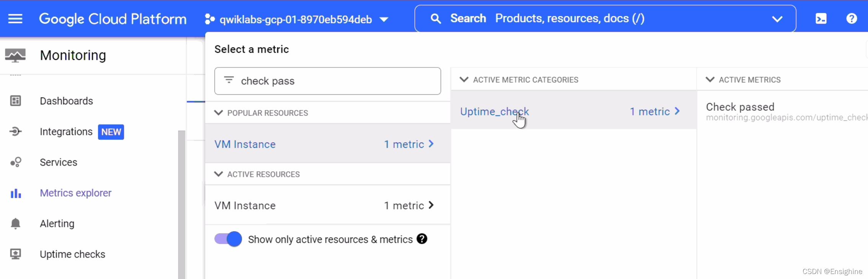
Task: Click the Select a metric heading
Action: click(252, 49)
